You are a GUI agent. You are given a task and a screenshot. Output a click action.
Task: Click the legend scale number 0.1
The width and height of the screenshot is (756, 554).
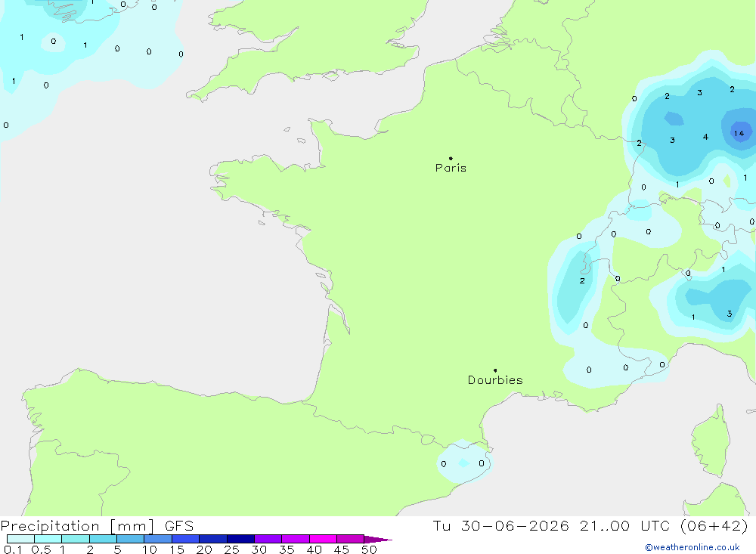[13, 549]
